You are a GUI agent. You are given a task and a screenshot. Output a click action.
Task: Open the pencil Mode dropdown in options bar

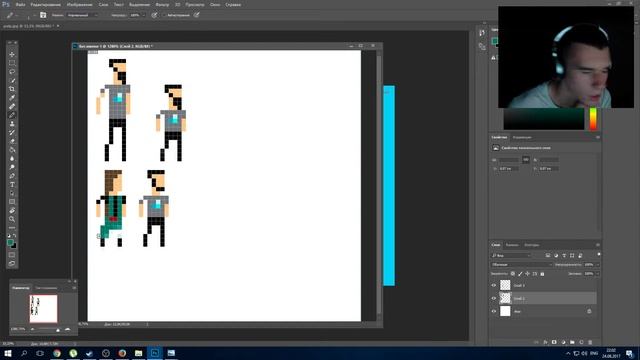pyautogui.click(x=82, y=15)
